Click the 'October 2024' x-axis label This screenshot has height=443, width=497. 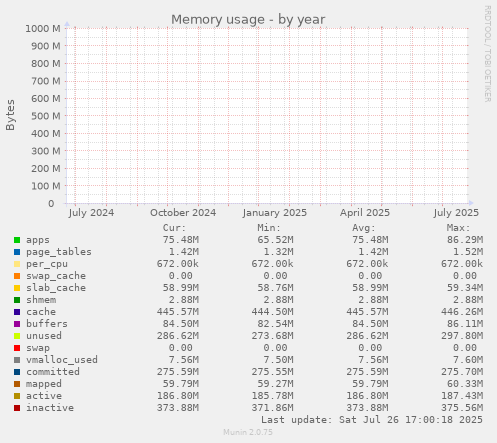[183, 213]
